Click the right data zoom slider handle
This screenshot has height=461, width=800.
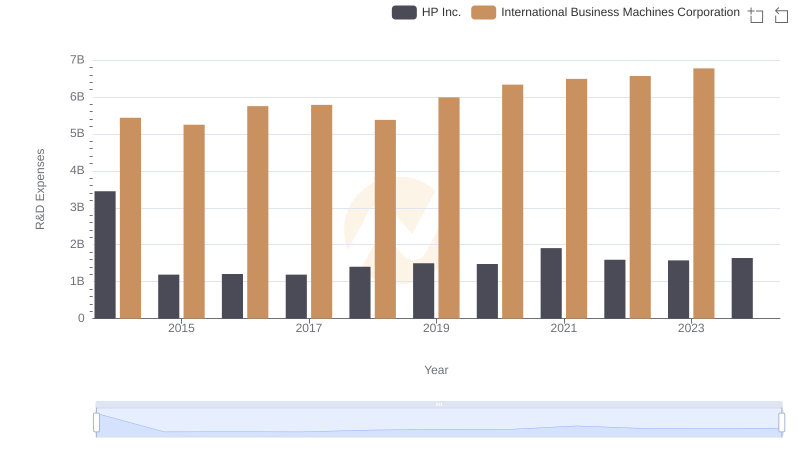tap(782, 423)
